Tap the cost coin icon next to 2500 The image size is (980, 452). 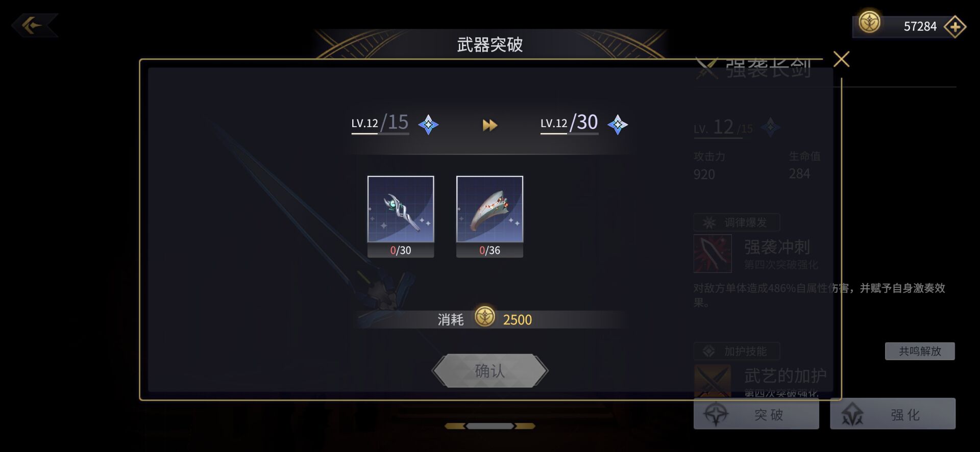[484, 317]
